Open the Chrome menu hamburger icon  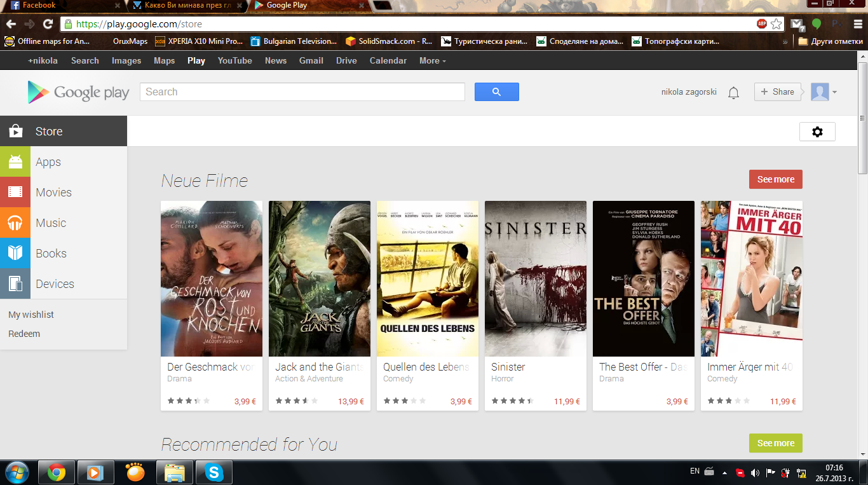tap(857, 24)
